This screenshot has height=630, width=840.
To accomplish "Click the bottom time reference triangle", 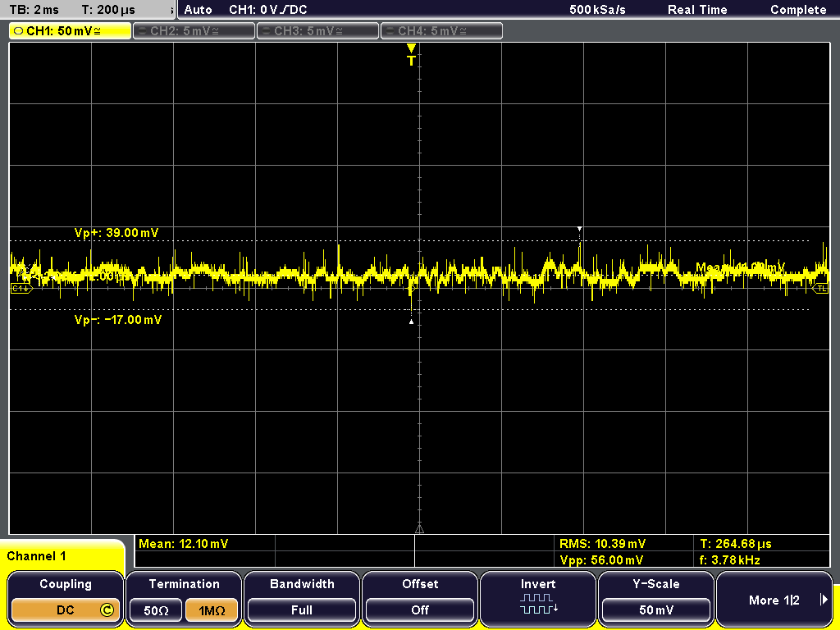I will (419, 528).
